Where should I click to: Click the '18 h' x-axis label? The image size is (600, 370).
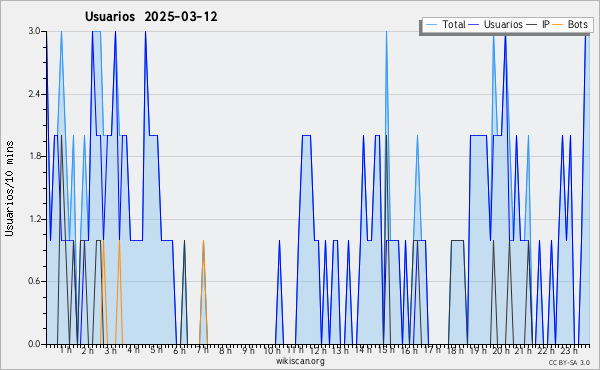click(x=455, y=351)
